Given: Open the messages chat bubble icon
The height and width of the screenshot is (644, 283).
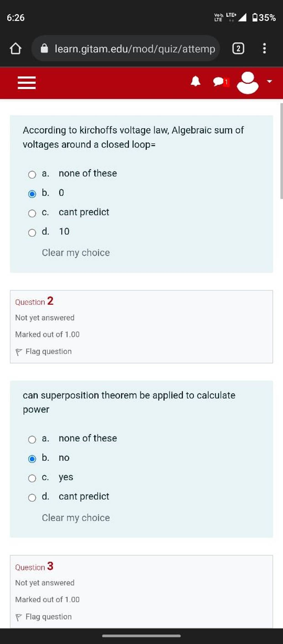Looking at the screenshot, I should coord(221,82).
